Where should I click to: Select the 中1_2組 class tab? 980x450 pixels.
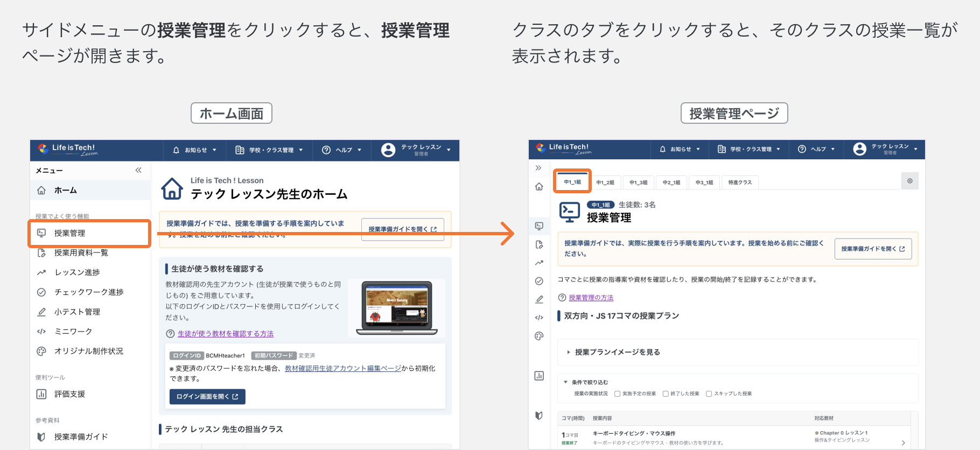tap(605, 182)
